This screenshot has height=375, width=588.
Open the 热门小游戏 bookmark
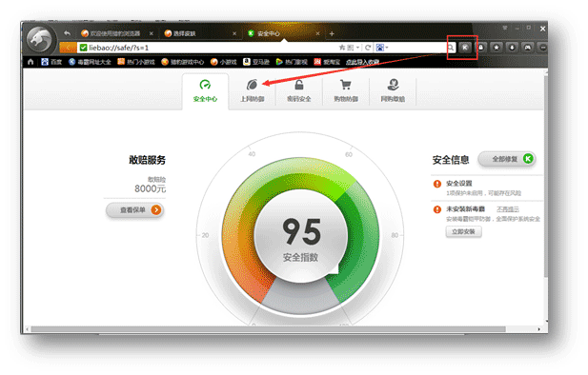click(135, 62)
